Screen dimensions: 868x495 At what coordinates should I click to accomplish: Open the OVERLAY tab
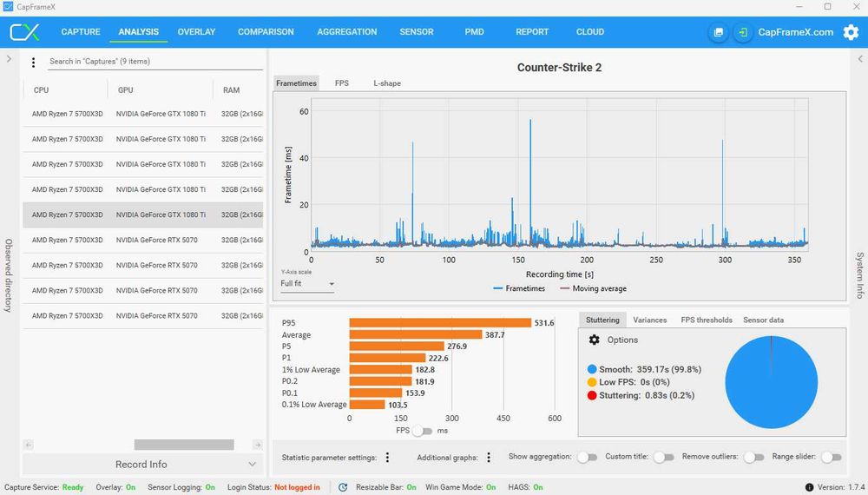(x=196, y=32)
